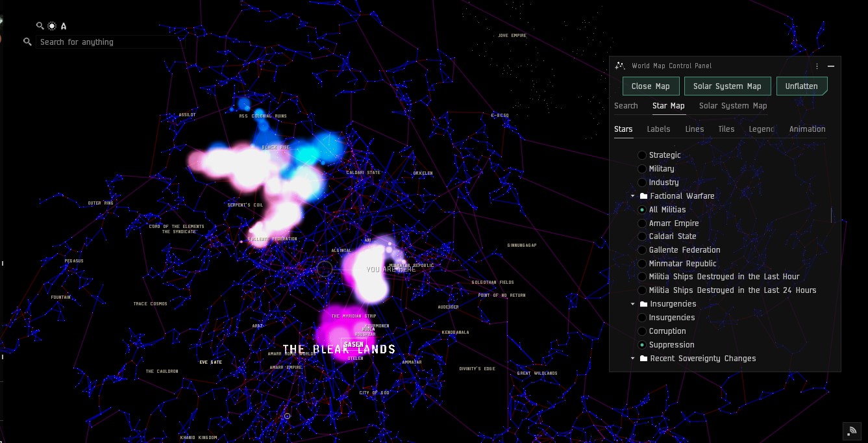
Task: Select the Legend sub-tab
Action: [762, 129]
